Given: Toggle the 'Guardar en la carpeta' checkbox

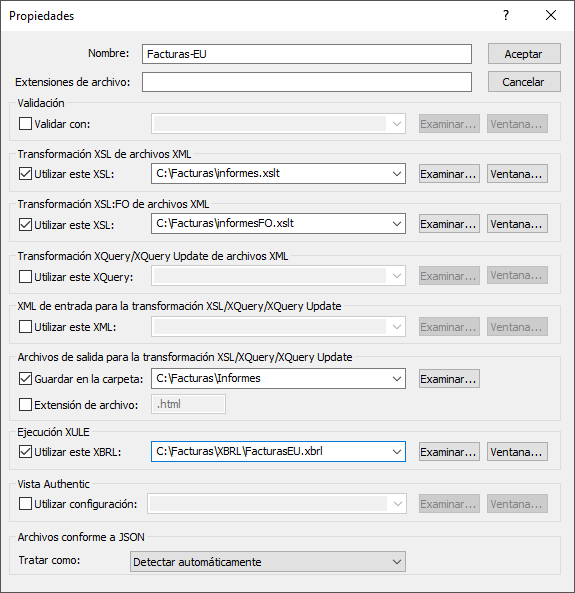Looking at the screenshot, I should (x=25, y=379).
